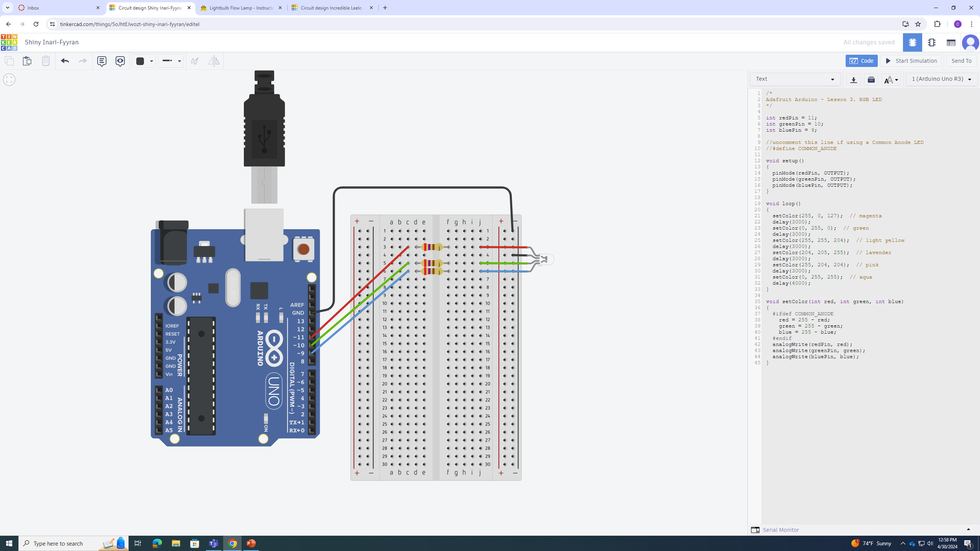
Task: Click the Copy icon in toolbar
Action: tap(9, 61)
